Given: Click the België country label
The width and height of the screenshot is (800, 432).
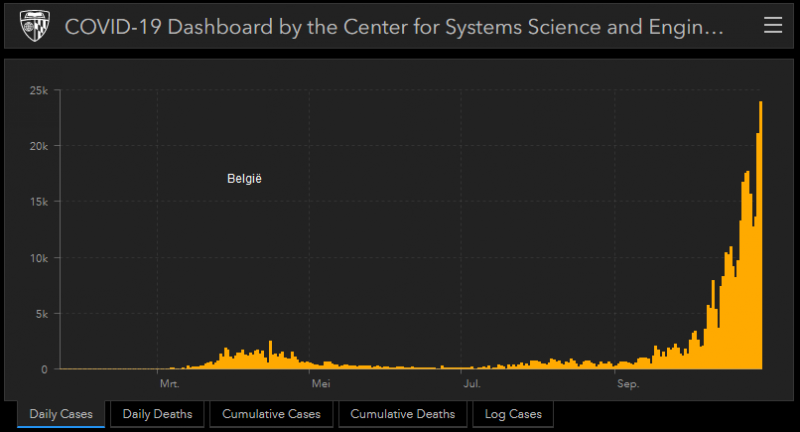Looking at the screenshot, I should point(245,179).
